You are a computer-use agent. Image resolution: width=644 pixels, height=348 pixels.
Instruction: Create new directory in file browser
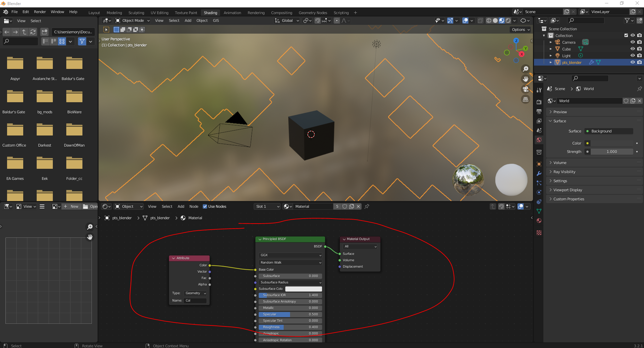tap(44, 32)
